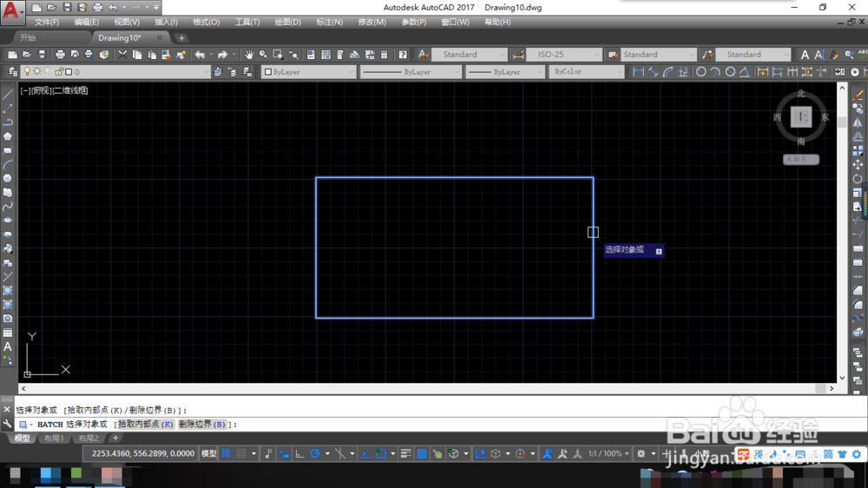Toggle polar tracking in status bar
This screenshot has height=488, width=868.
pos(315,453)
